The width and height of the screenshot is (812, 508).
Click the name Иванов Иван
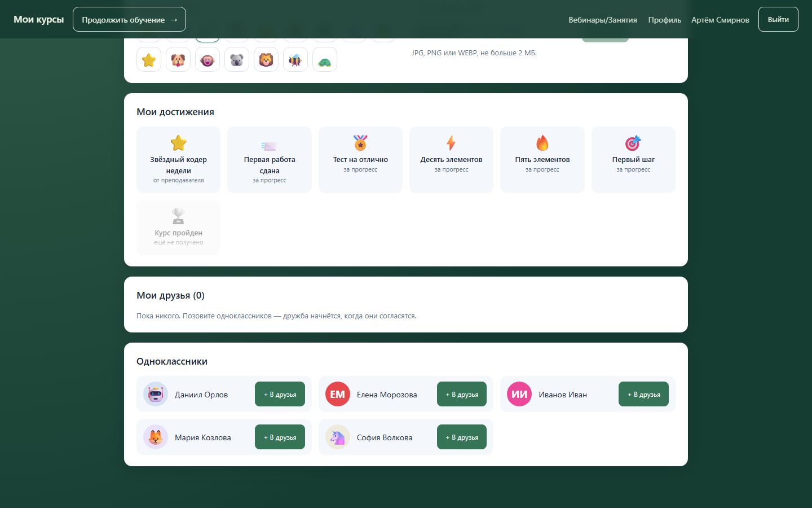click(x=563, y=395)
